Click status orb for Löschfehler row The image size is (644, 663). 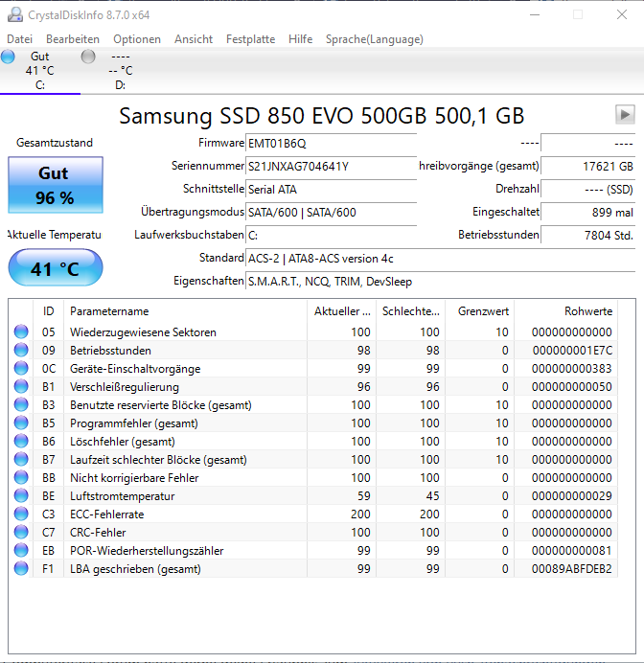click(21, 441)
